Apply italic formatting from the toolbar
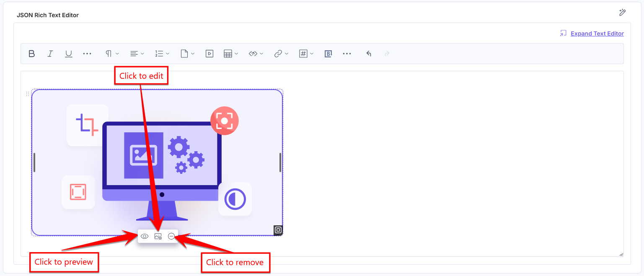Image resolution: width=644 pixels, height=276 pixels. pos(50,54)
